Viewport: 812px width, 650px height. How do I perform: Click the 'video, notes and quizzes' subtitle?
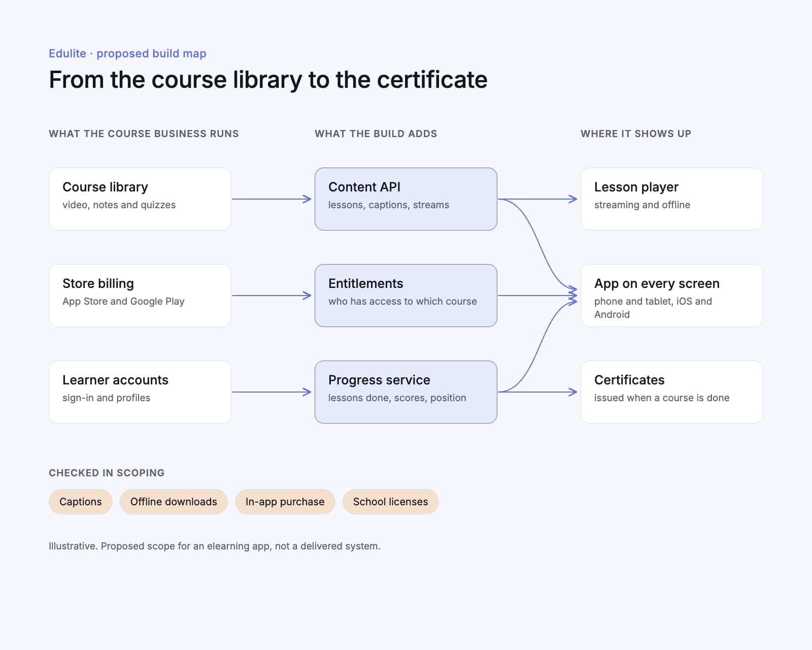pos(119,205)
